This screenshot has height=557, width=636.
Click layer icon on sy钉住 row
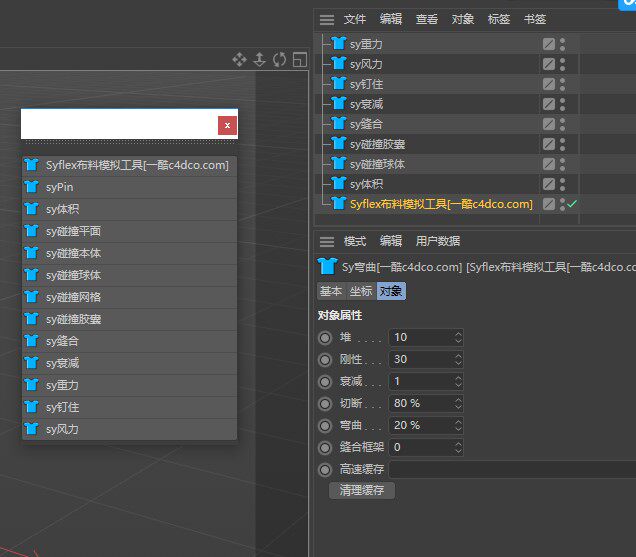tap(549, 84)
